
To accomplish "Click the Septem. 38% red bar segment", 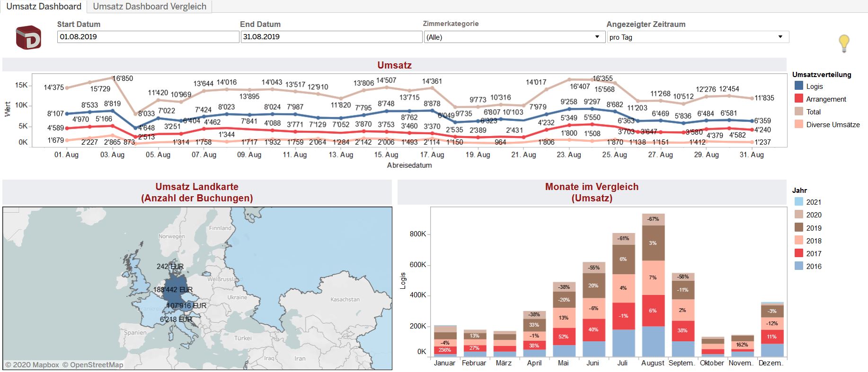I will [683, 331].
